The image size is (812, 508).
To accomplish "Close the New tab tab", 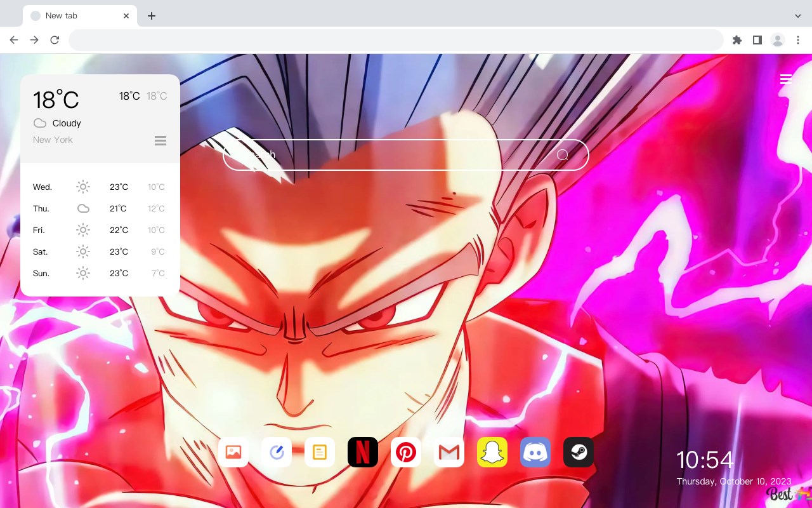I will coord(127,16).
